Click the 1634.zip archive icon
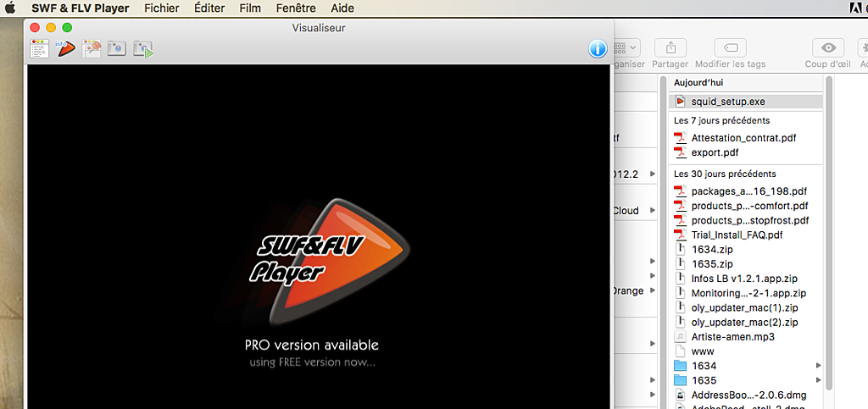Viewport: 868px width, 409px height. (x=680, y=249)
